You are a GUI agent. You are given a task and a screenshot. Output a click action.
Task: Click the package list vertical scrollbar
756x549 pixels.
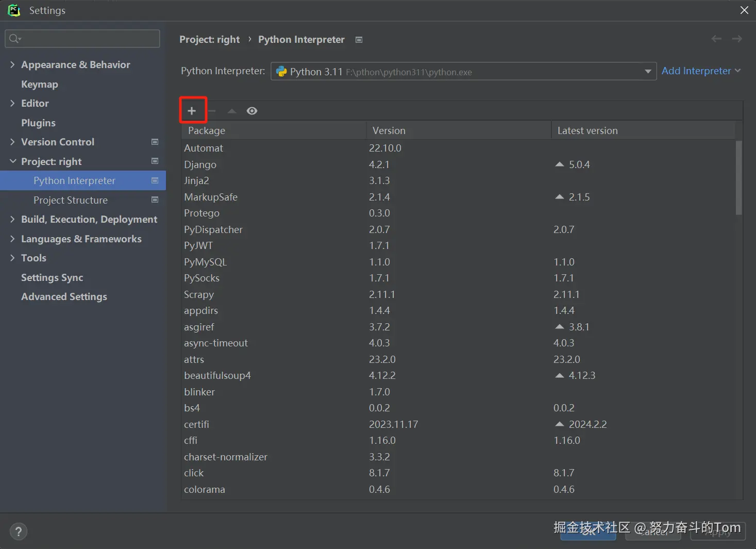pyautogui.click(x=739, y=178)
